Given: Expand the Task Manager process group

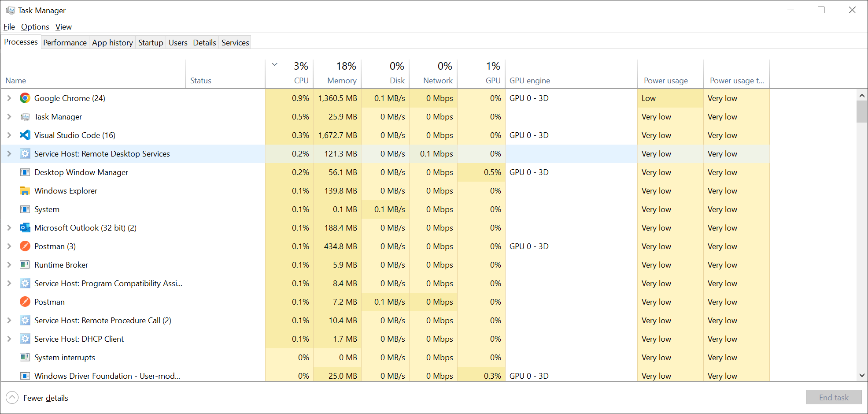Looking at the screenshot, I should pyautogui.click(x=9, y=116).
